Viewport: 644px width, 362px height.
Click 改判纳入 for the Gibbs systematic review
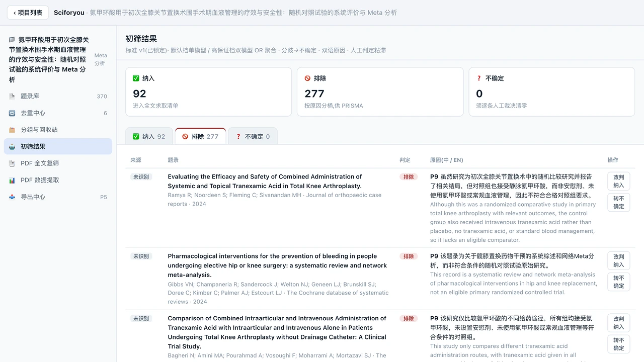point(618,260)
